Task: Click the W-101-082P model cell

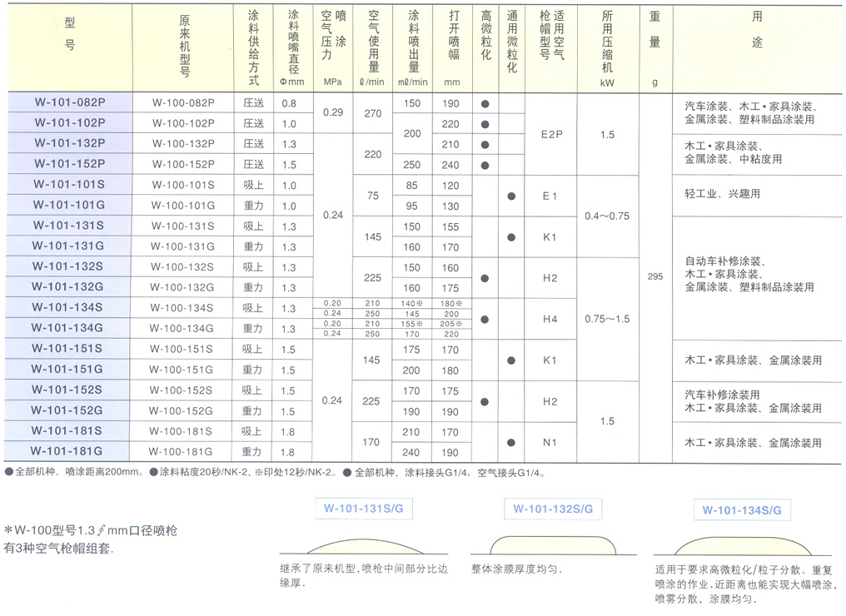Action: (70, 102)
